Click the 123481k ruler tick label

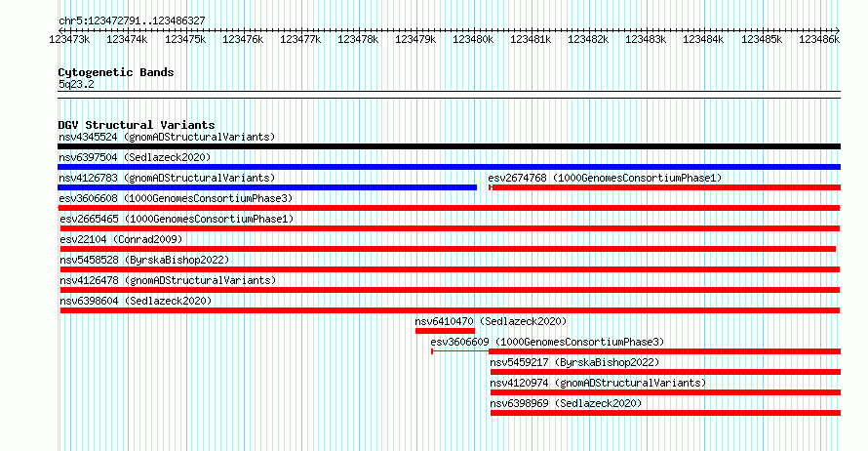[531, 39]
